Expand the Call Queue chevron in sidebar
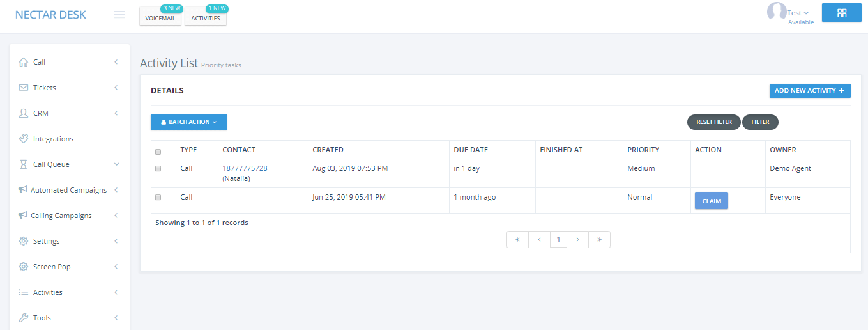868x330 pixels. (116, 164)
